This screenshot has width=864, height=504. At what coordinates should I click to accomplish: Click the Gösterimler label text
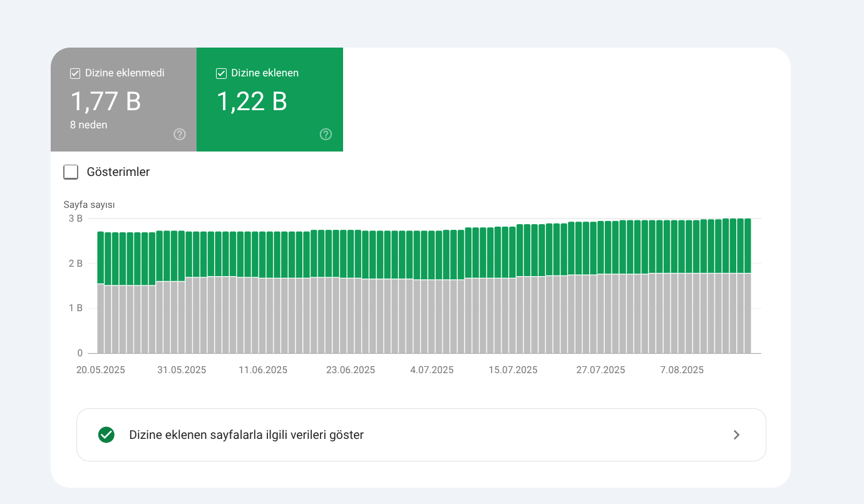118,172
